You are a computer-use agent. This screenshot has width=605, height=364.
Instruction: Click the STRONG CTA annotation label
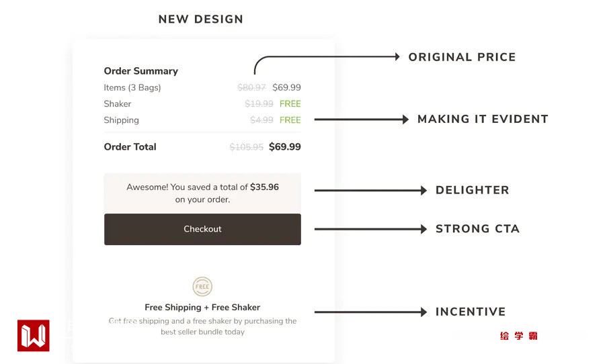click(477, 229)
